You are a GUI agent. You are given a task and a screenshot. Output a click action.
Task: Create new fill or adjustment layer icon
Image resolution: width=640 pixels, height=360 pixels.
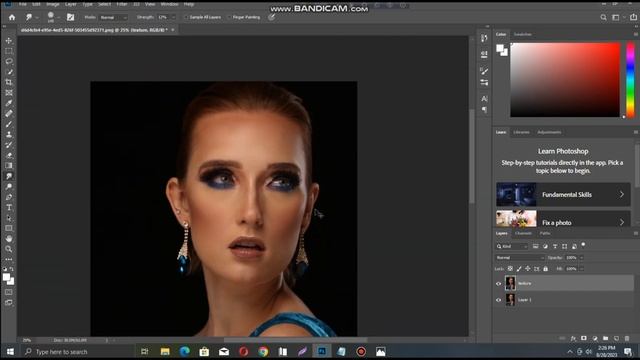coord(595,338)
